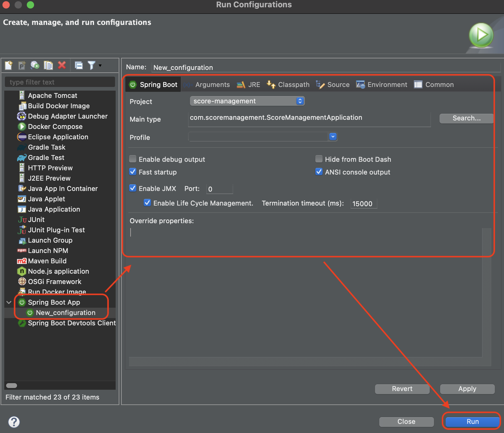Select OSGi Framework launch type
Screen dimensions: 504x433
point(54,282)
